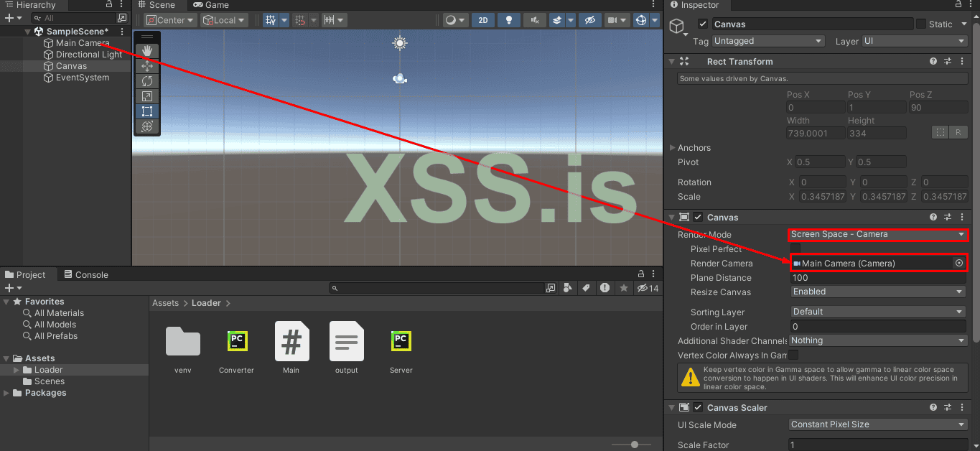
Task: Click the Project panel search field
Action: (437, 288)
